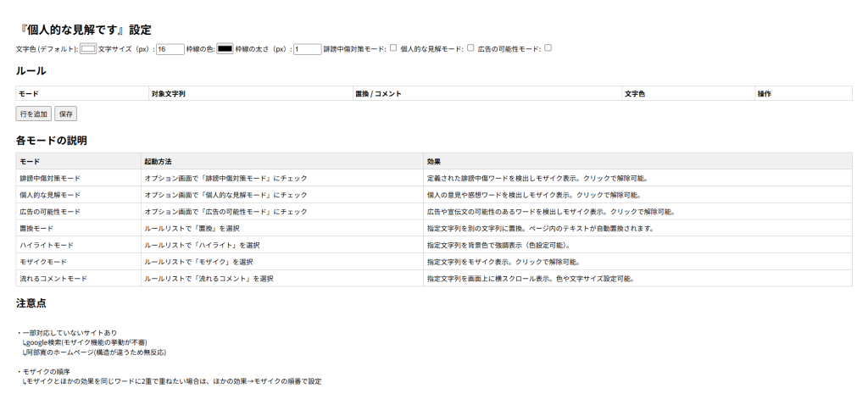The height and width of the screenshot is (405, 868).
Task: Click the 指定文字列を別の文字列に置換 description
Action: pyautogui.click(x=637, y=228)
